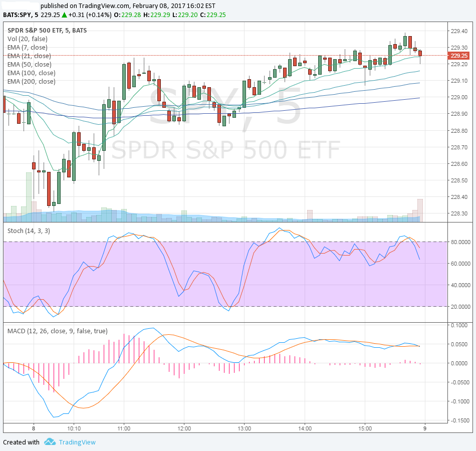476x451 pixels.
Task: Click the open value O:229.28
Action: 127,15
